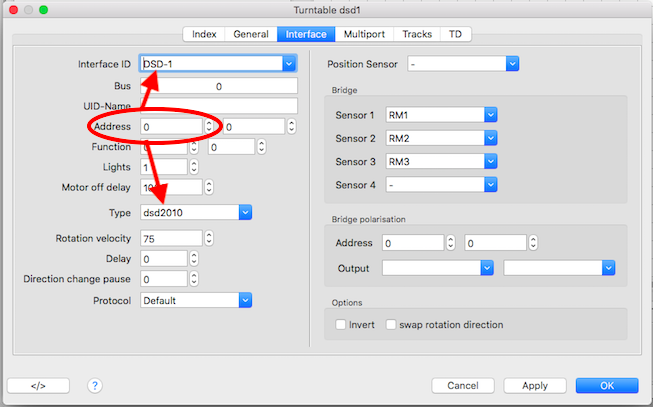Switch to the Tracks tab
653x407 pixels.
(417, 34)
